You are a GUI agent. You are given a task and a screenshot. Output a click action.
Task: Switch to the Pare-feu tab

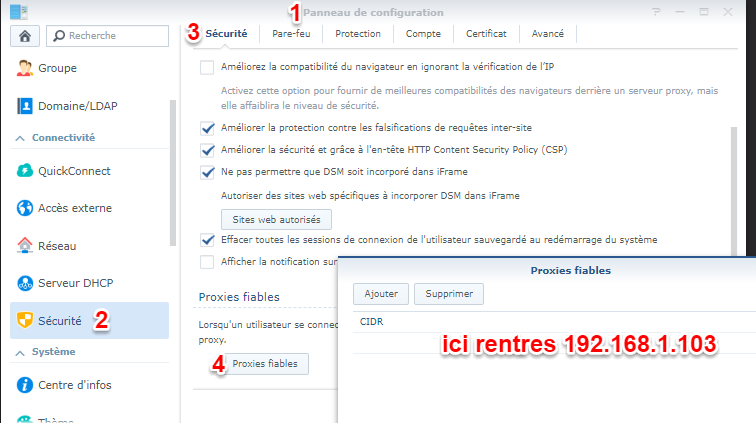pos(291,34)
